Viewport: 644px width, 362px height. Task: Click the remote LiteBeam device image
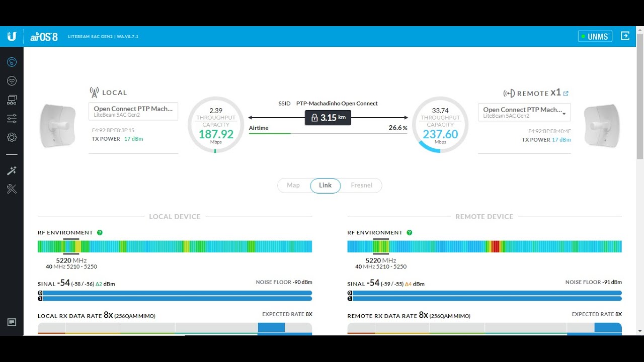602,126
